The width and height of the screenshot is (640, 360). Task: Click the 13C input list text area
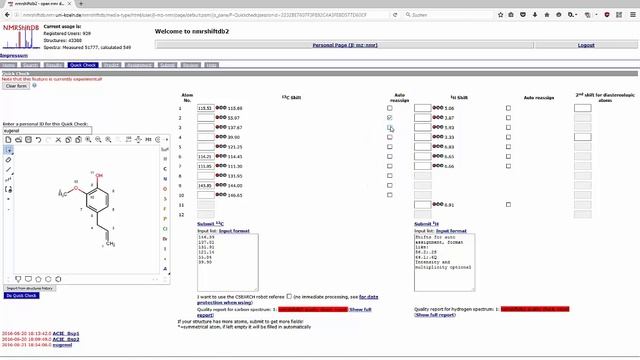click(228, 262)
